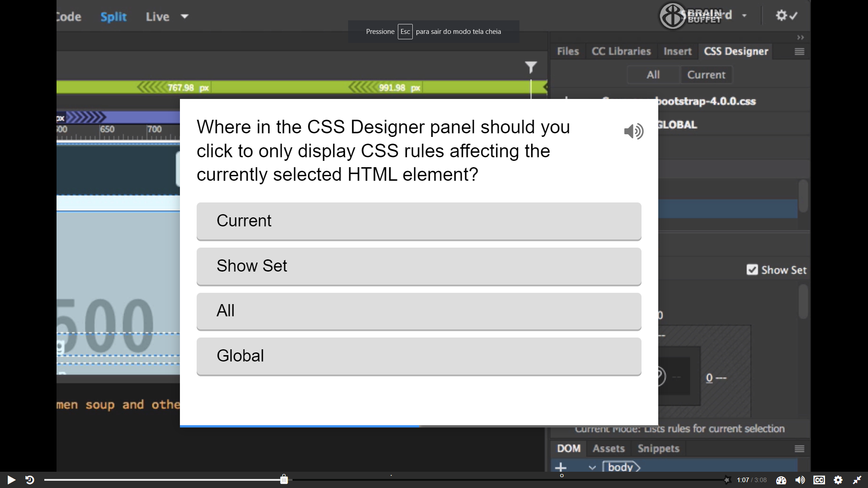Mute the video player volume
868x488 pixels.
tap(800, 480)
